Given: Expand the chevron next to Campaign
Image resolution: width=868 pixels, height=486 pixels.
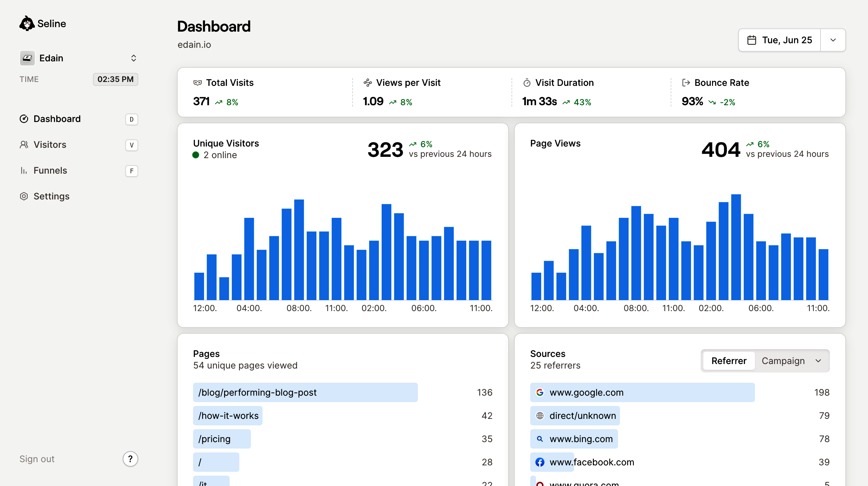Looking at the screenshot, I should click(818, 361).
